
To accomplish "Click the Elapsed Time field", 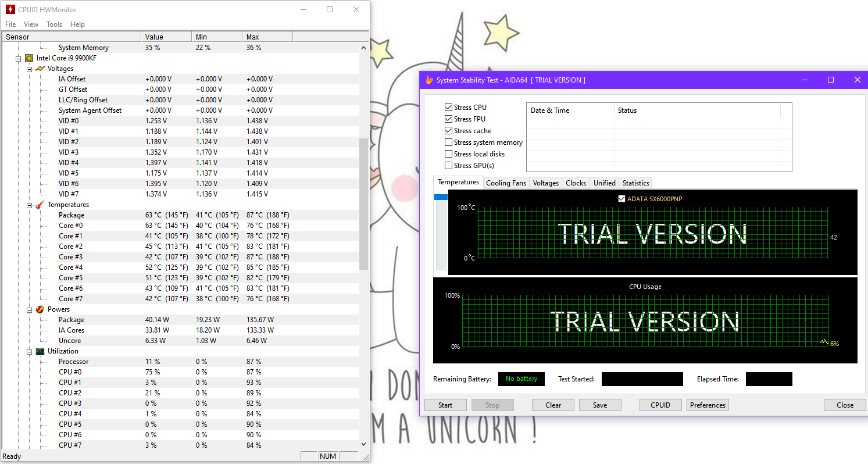I will tap(769, 379).
